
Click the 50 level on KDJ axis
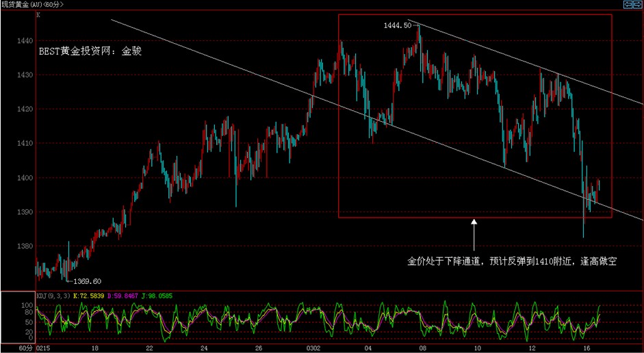(x=29, y=322)
